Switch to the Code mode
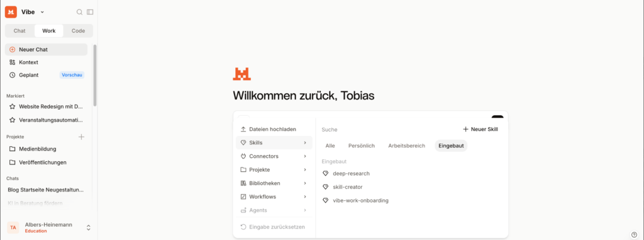The height and width of the screenshot is (240, 644). (78, 31)
